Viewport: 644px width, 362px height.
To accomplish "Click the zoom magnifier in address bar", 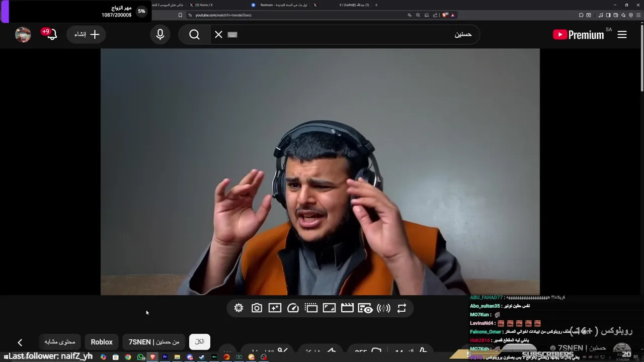I will [x=418, y=15].
